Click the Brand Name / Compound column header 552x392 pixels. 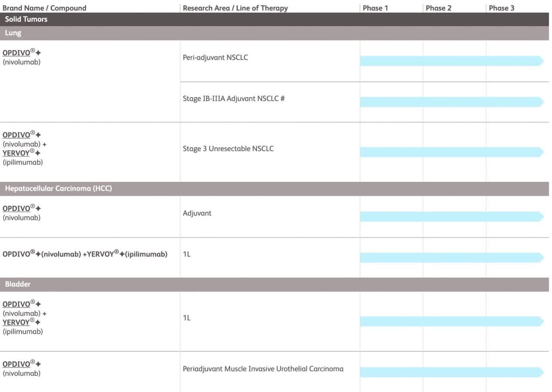(x=44, y=8)
